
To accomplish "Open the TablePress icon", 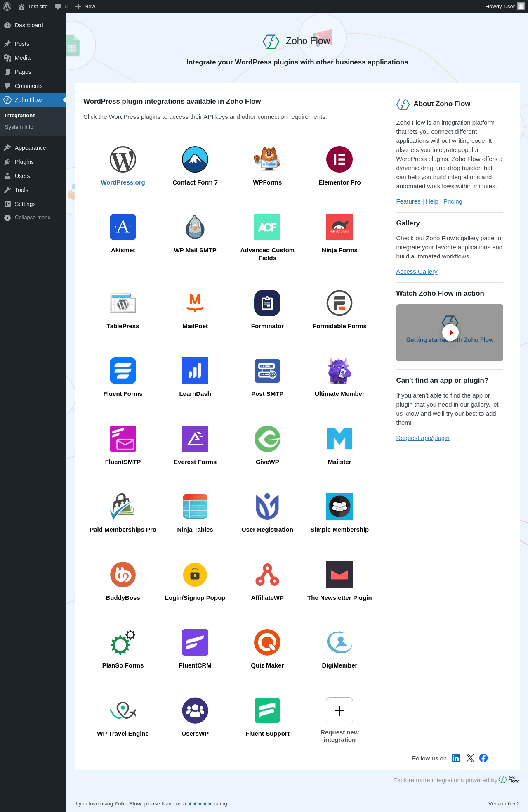I will [x=123, y=303].
